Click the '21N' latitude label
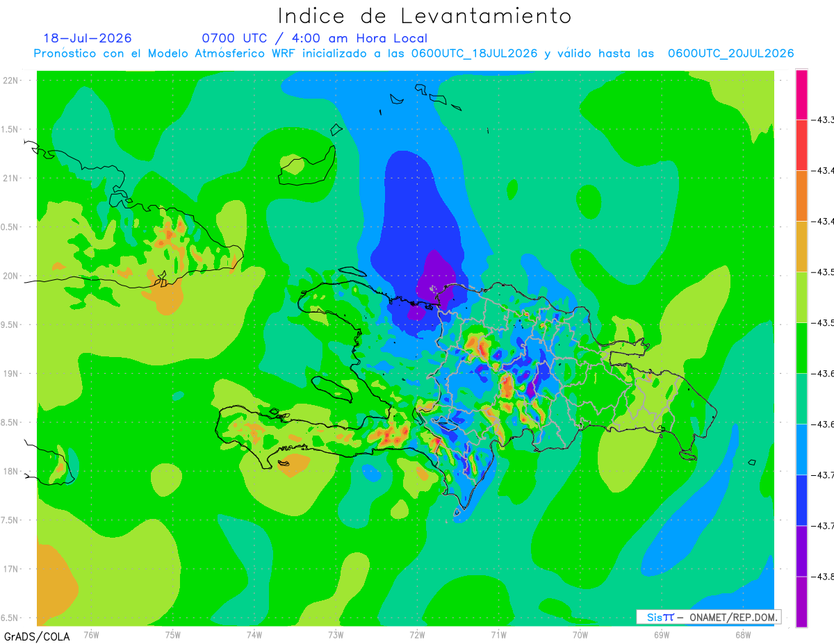This screenshot has height=644, width=834. (x=12, y=178)
